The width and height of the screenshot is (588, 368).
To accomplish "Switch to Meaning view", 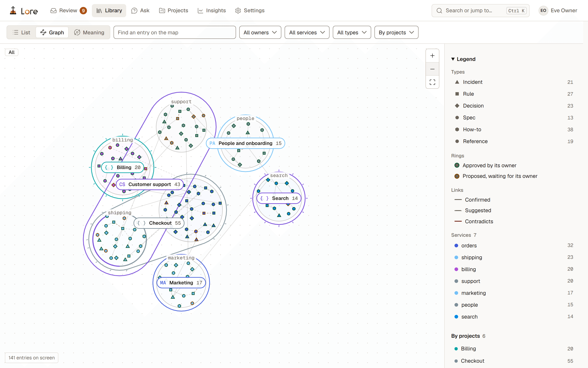I will (x=89, y=32).
